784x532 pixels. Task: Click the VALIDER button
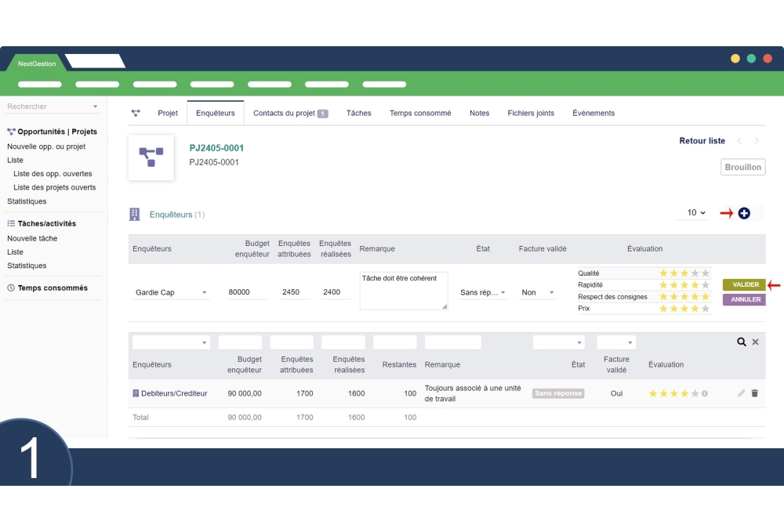pyautogui.click(x=743, y=285)
